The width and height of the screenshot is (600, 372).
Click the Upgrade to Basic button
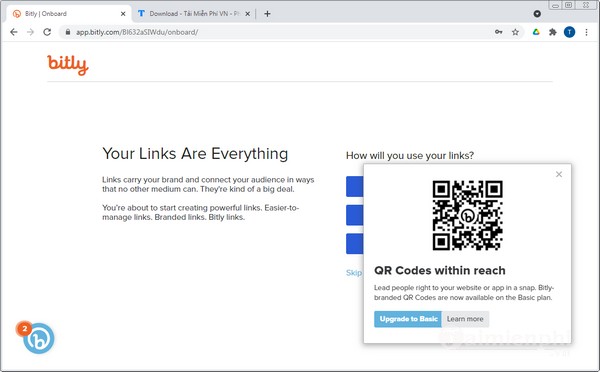[408, 319]
